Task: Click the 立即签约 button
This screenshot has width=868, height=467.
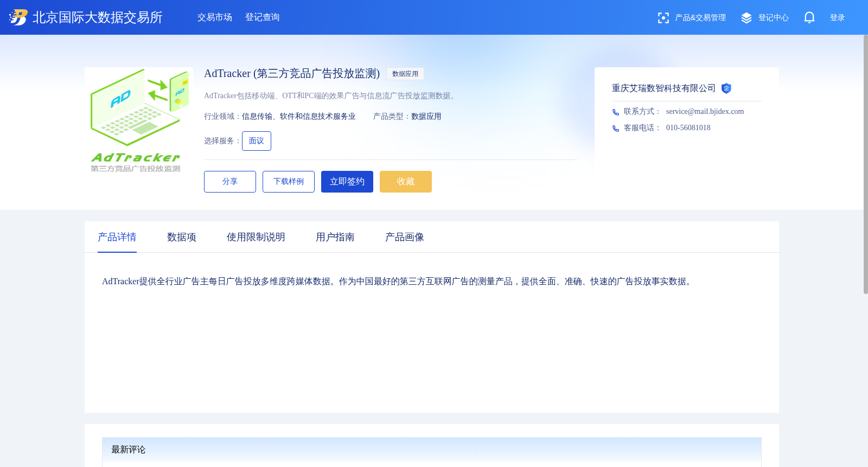Action: point(347,182)
